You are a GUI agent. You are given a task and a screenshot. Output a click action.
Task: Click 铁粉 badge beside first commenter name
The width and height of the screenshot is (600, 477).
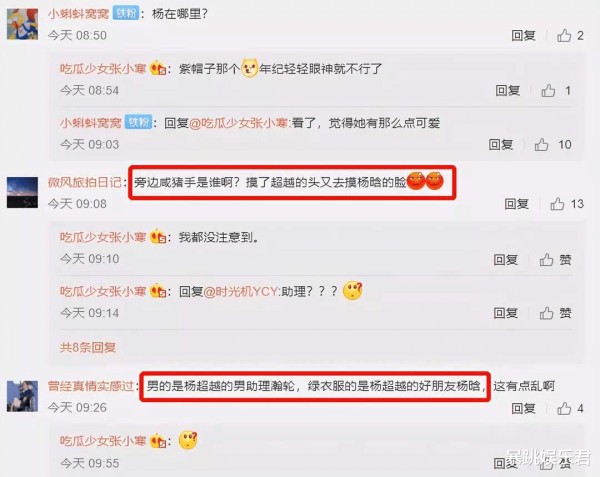click(126, 13)
